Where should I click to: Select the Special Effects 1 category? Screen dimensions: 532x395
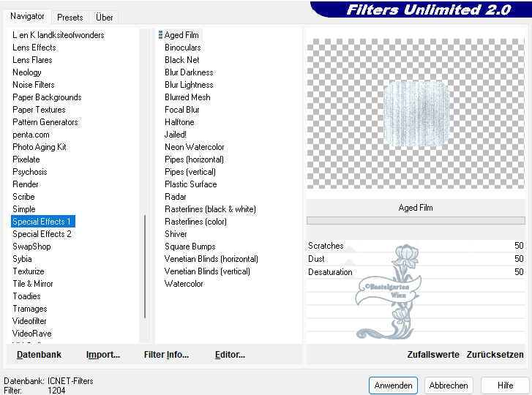(x=43, y=222)
